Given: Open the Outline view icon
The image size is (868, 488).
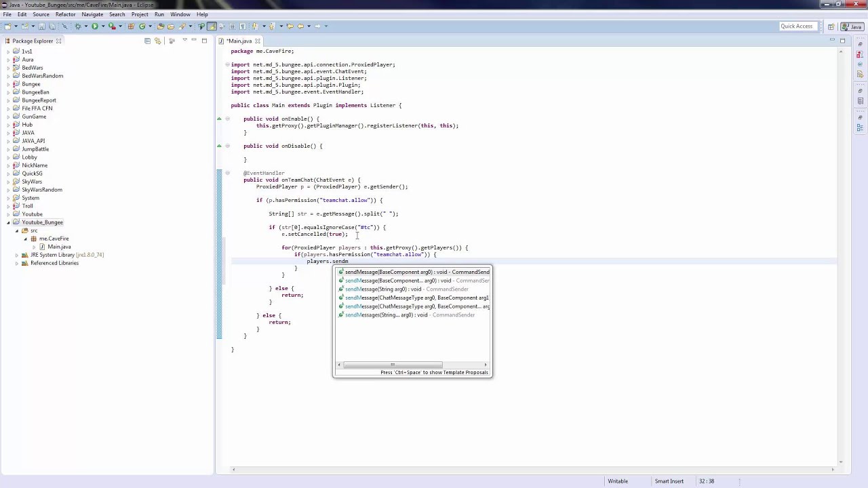Looking at the screenshot, I should point(860,127).
